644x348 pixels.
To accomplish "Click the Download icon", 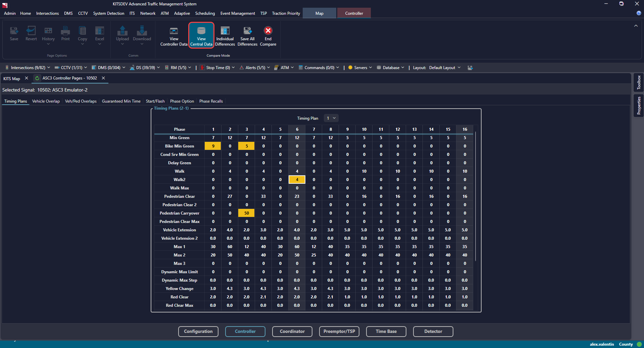I will pos(142,35).
